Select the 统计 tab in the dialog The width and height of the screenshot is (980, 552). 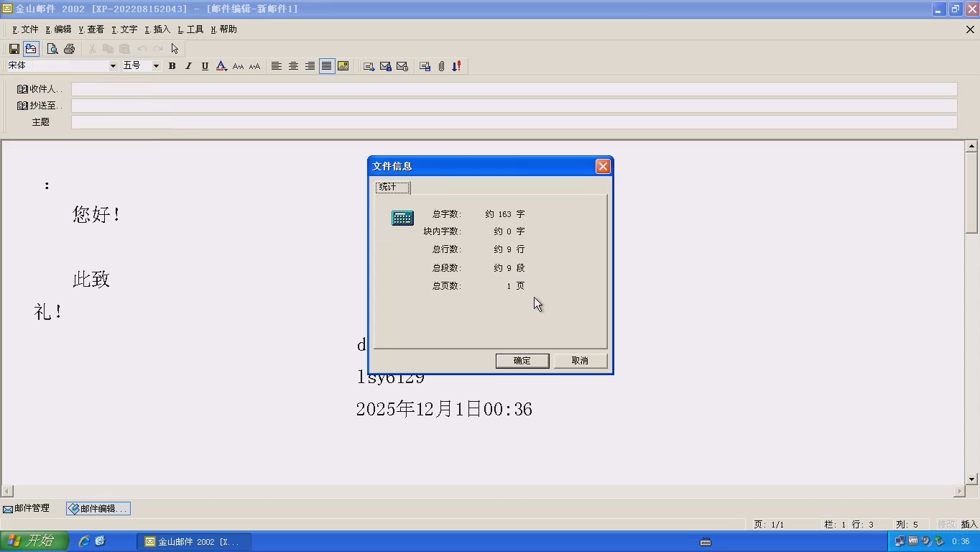[392, 187]
